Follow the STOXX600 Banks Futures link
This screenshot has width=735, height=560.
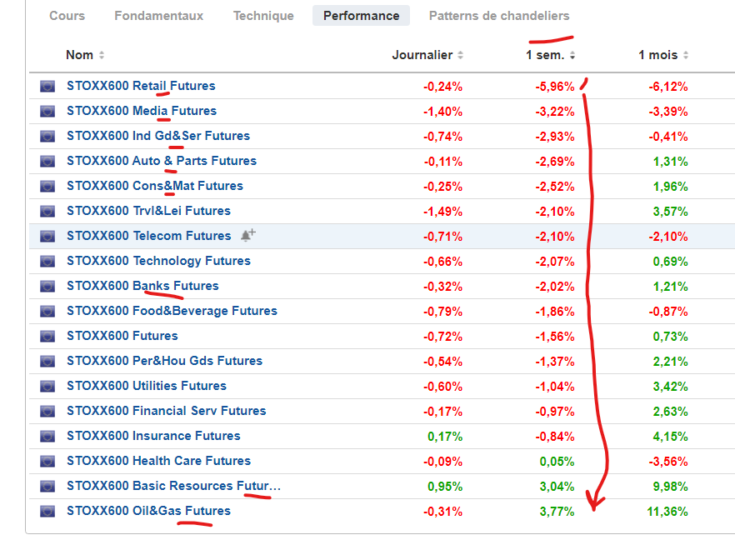[142, 286]
